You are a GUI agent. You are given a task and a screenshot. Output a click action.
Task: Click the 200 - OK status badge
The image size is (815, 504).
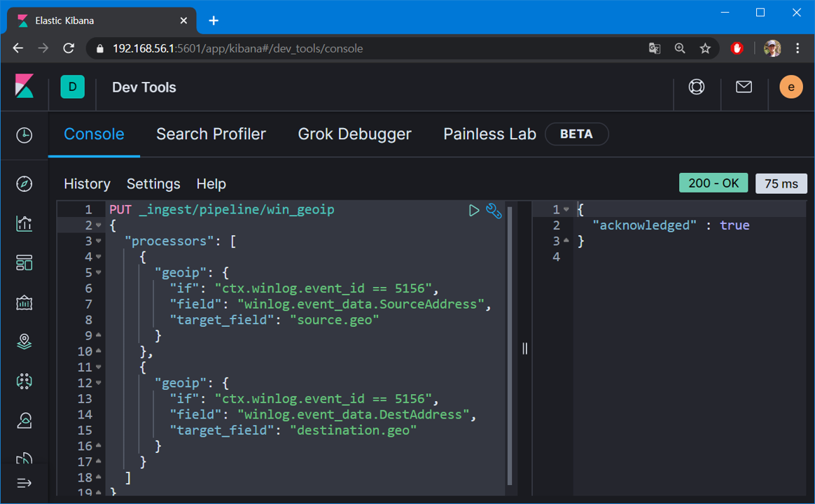point(713,183)
